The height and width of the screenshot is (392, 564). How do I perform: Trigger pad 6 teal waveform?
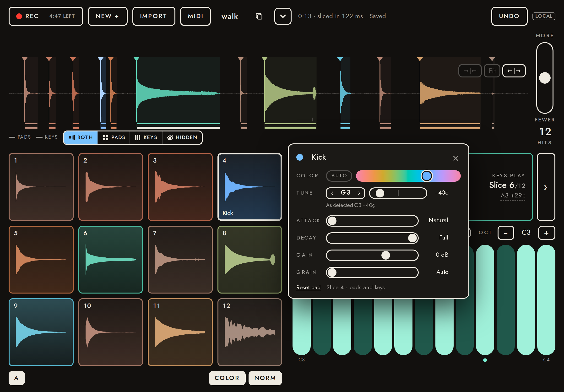click(110, 259)
